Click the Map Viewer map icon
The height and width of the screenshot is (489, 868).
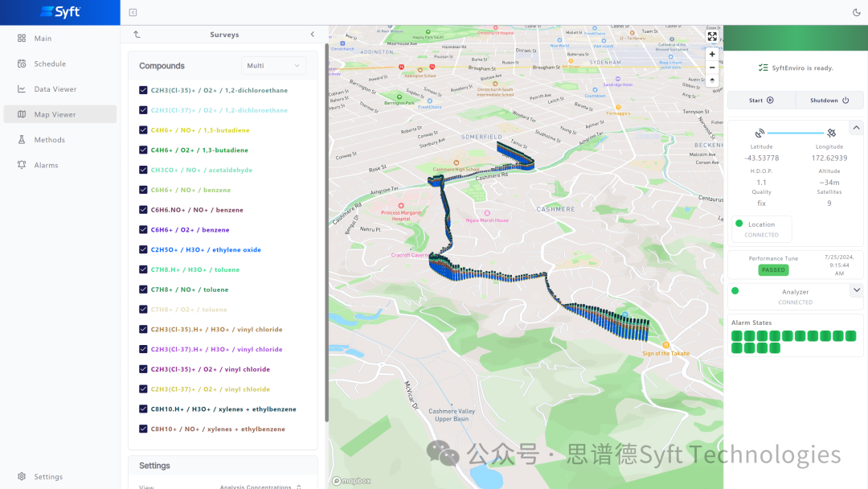tap(22, 114)
